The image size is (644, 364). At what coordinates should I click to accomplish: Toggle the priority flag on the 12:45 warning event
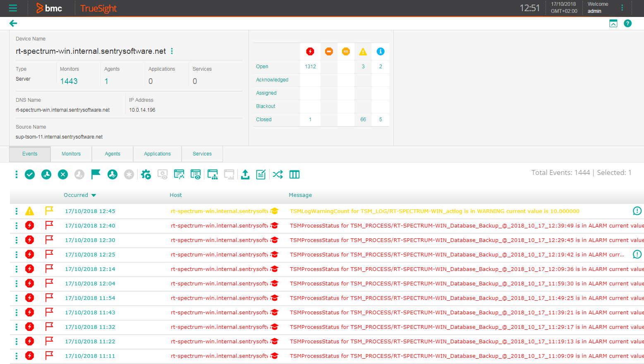pos(49,211)
